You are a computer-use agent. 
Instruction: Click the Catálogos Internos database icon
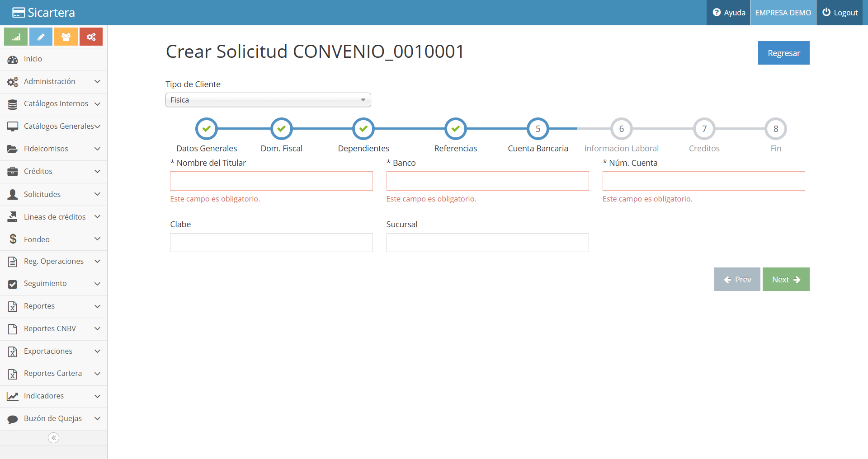[x=13, y=104]
